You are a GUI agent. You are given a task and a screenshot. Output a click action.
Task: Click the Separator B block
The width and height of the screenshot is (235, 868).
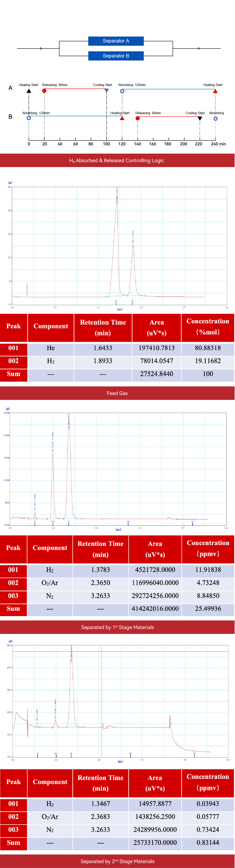click(x=116, y=56)
